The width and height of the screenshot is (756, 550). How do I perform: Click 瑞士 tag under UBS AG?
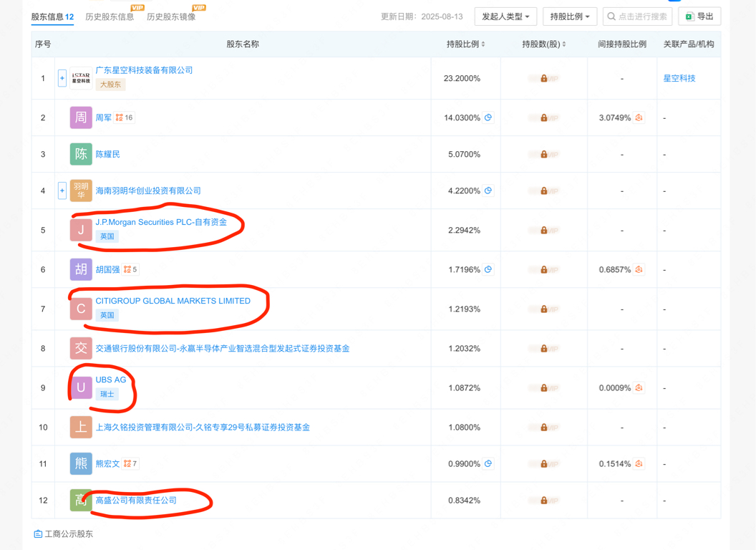click(x=107, y=394)
